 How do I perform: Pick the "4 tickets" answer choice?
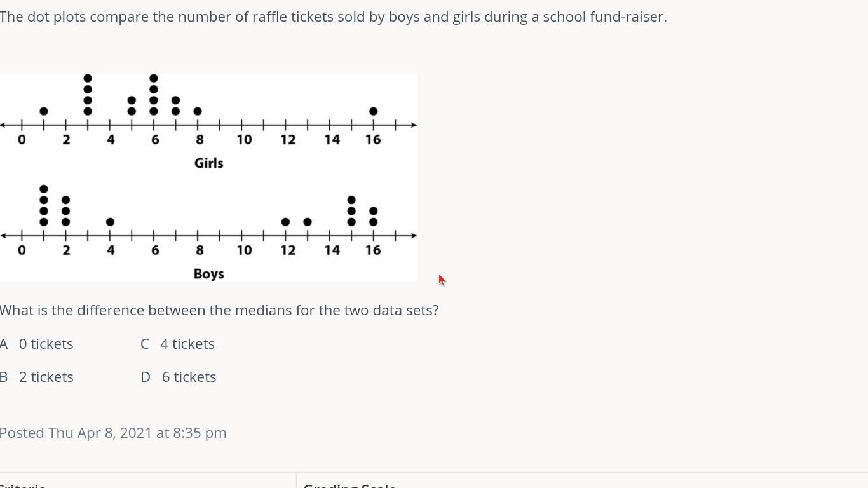pos(187,344)
